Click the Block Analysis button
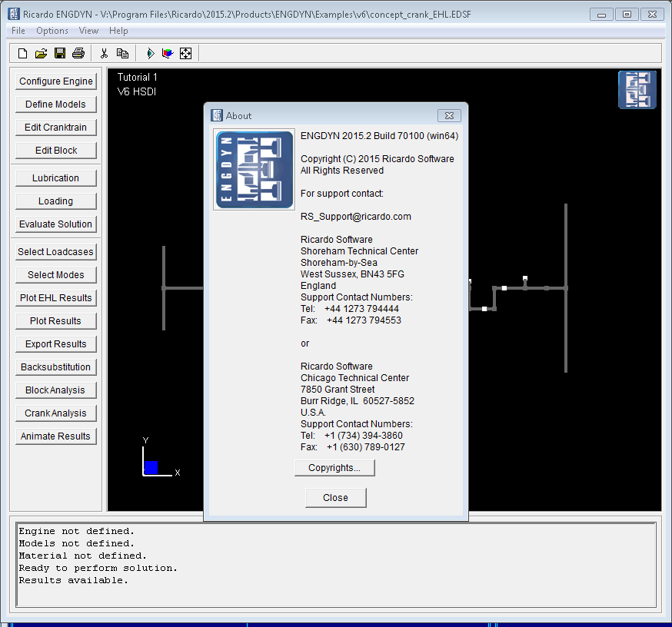 (x=56, y=390)
